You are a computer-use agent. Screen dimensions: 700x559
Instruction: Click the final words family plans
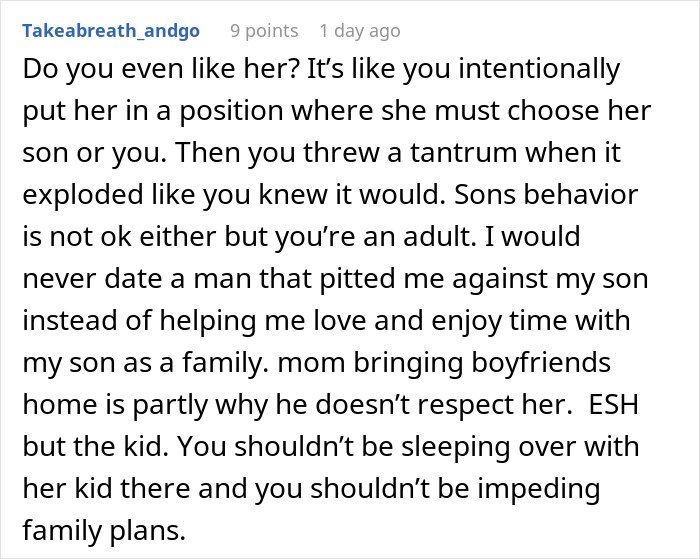(x=104, y=530)
